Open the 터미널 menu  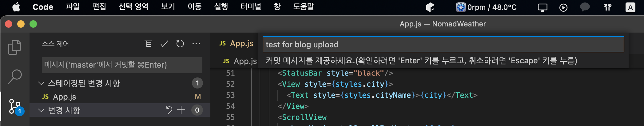point(251,7)
